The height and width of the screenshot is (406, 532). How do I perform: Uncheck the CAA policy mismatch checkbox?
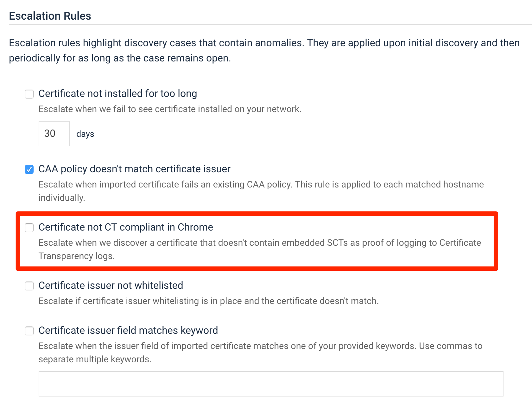[x=29, y=169]
